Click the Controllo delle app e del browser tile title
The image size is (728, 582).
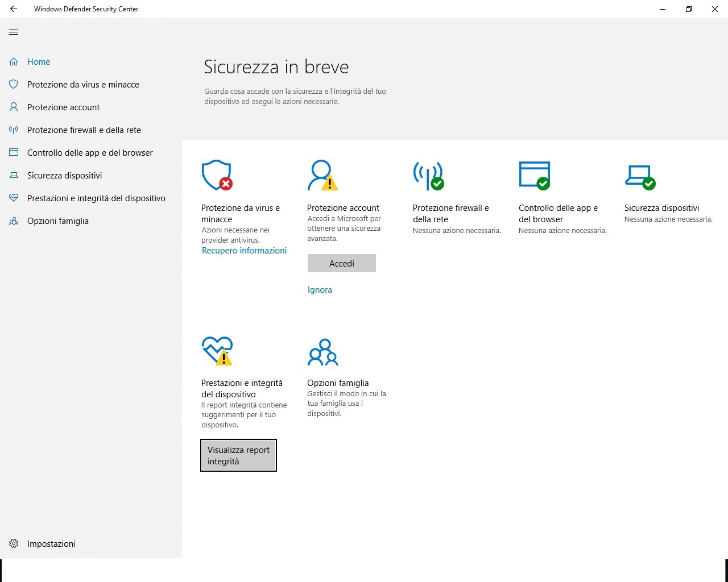(559, 214)
